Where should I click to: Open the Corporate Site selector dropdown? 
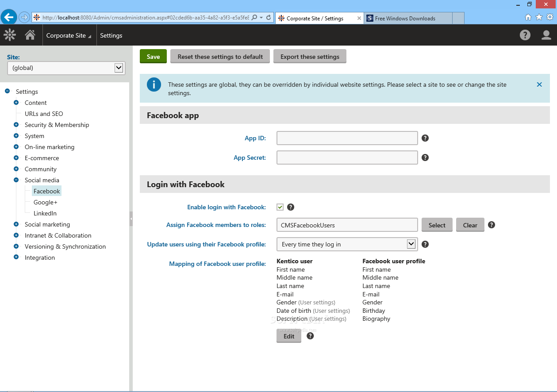[69, 35]
